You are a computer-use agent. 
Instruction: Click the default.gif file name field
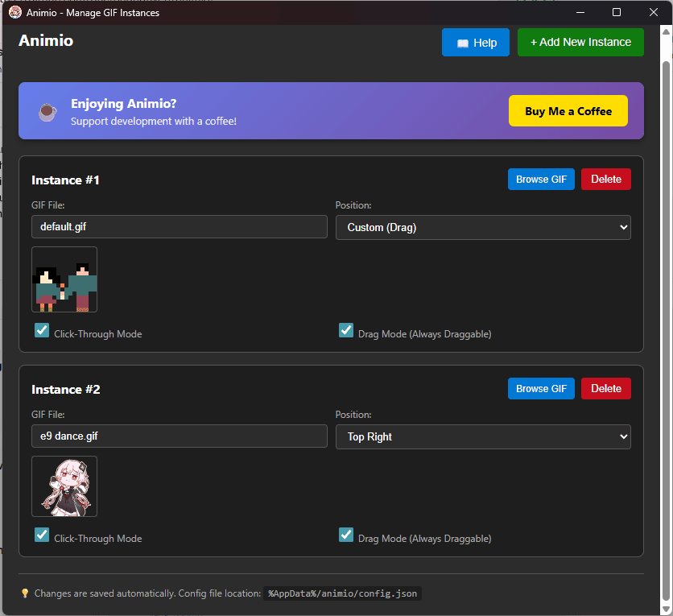(x=180, y=228)
